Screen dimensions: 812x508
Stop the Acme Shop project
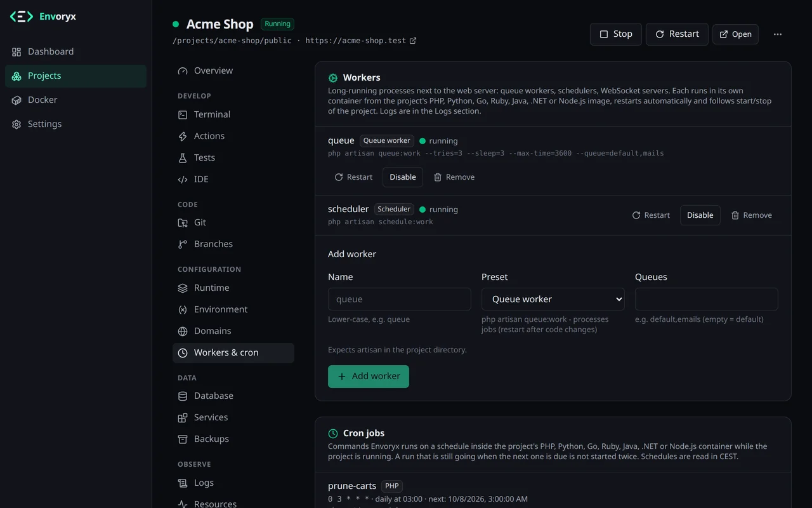point(616,34)
